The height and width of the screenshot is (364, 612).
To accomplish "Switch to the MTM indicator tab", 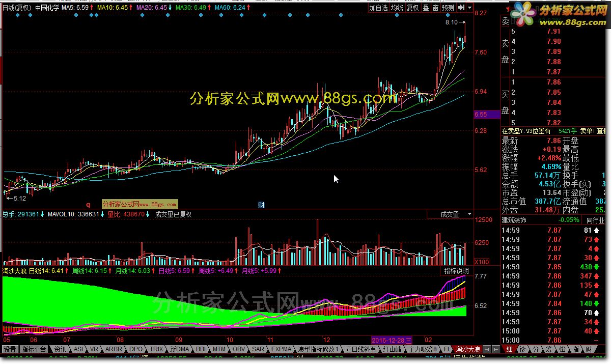I will 219,349.
